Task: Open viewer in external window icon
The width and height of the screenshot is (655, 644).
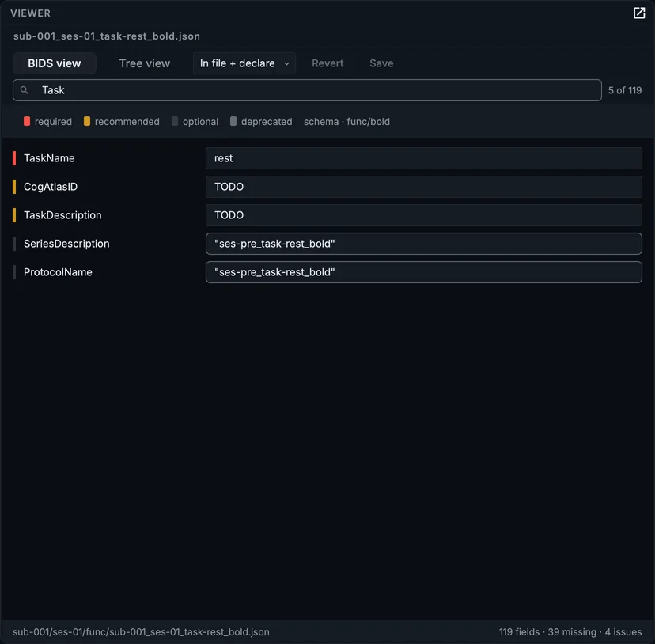Action: (638, 13)
